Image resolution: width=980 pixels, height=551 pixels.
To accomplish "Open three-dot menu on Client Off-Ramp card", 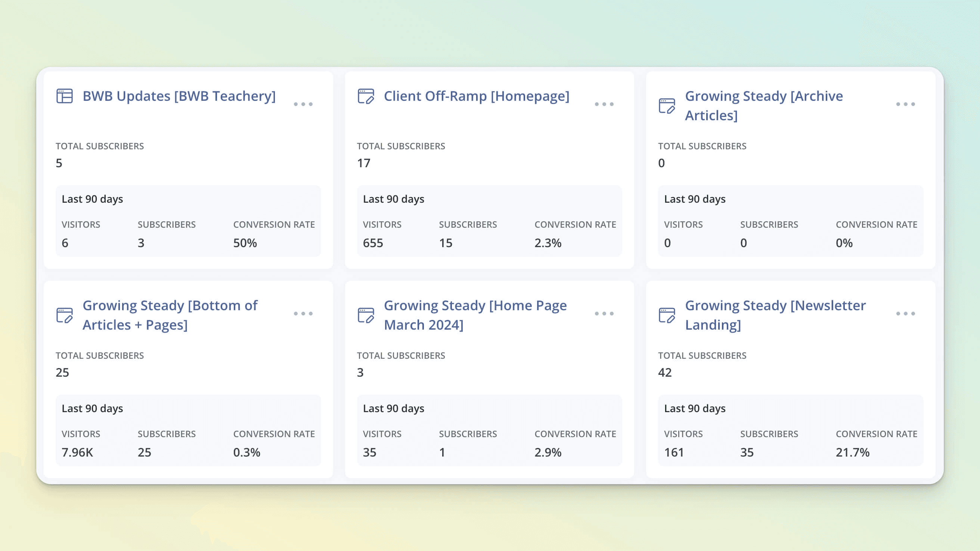I will pos(604,104).
